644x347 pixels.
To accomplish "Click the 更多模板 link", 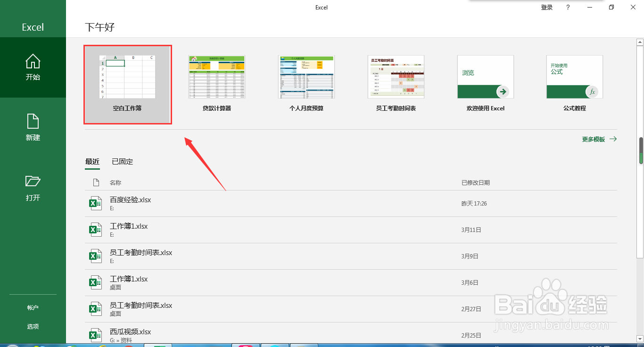I will 594,140.
